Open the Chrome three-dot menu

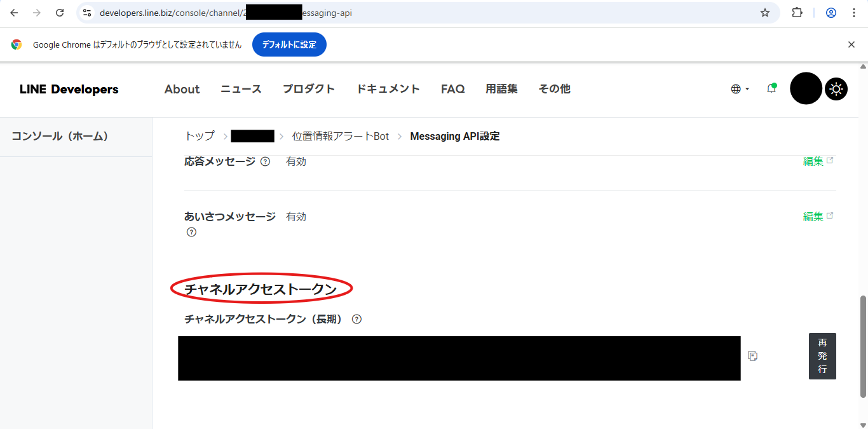click(854, 13)
